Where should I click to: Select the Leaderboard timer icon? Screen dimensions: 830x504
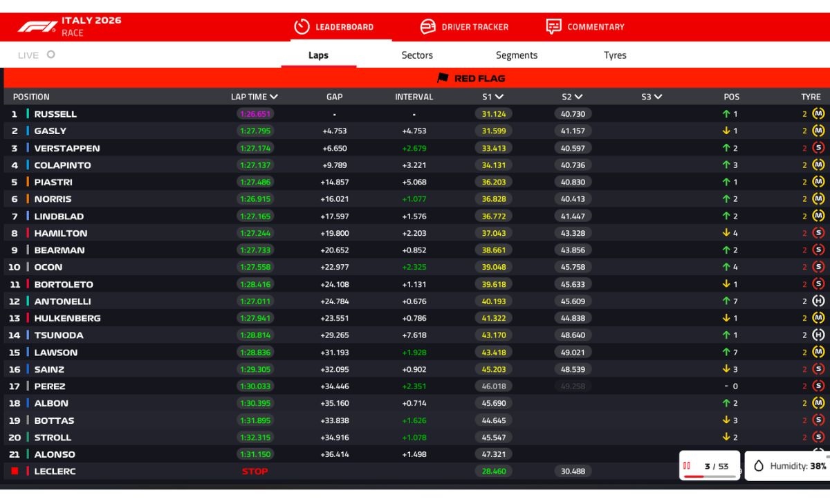[x=302, y=27]
